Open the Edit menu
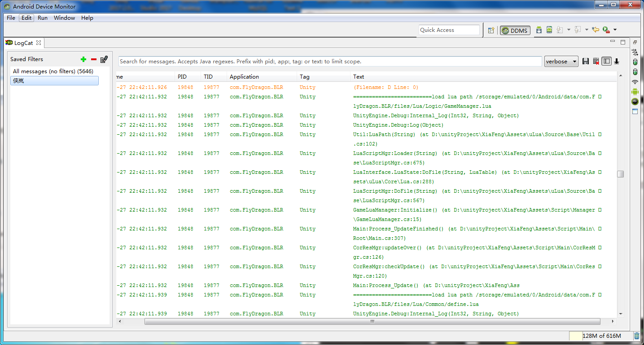Image resolution: width=644 pixels, height=345 pixels. (26, 18)
